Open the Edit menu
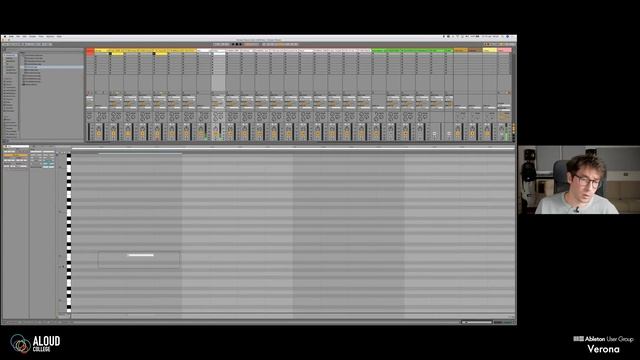Screen dimensions: 640x360 tap(24, 37)
